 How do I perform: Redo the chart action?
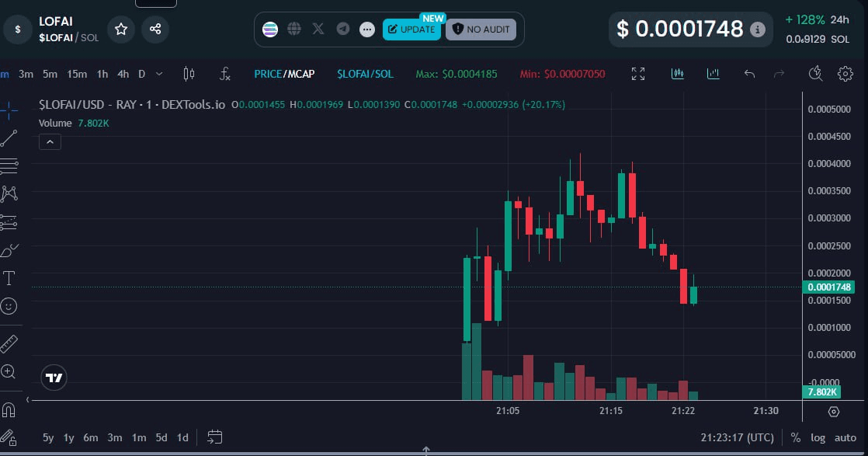click(x=779, y=74)
